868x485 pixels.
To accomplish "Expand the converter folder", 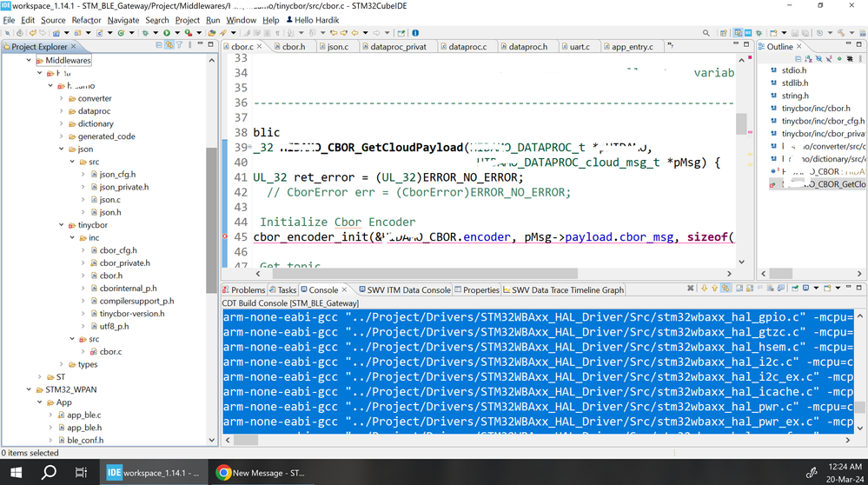I will [62, 98].
